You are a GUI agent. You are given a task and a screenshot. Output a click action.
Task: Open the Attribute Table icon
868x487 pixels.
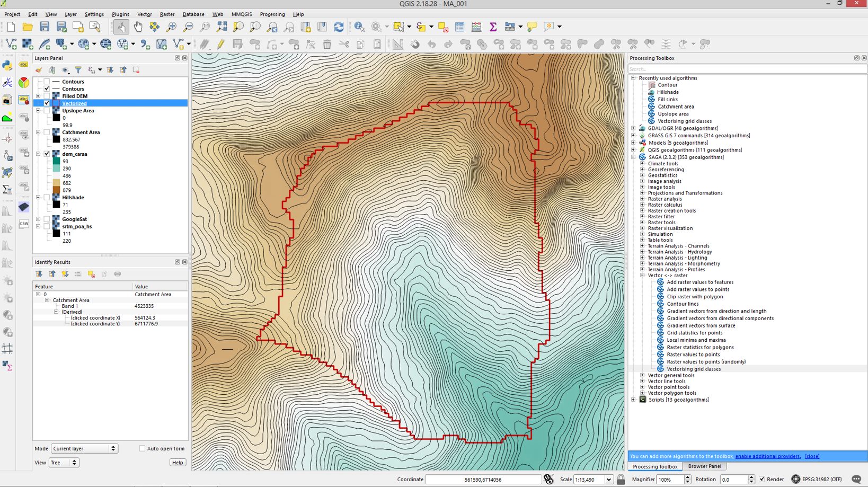click(x=459, y=26)
